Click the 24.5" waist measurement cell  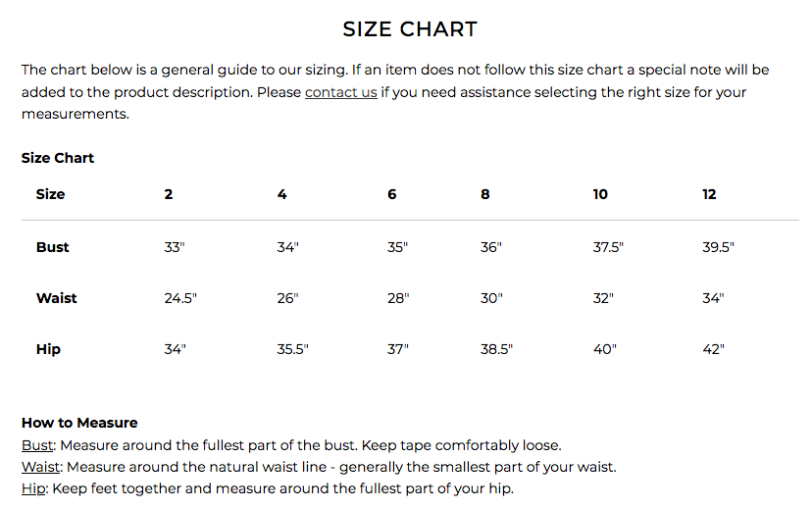point(180,298)
